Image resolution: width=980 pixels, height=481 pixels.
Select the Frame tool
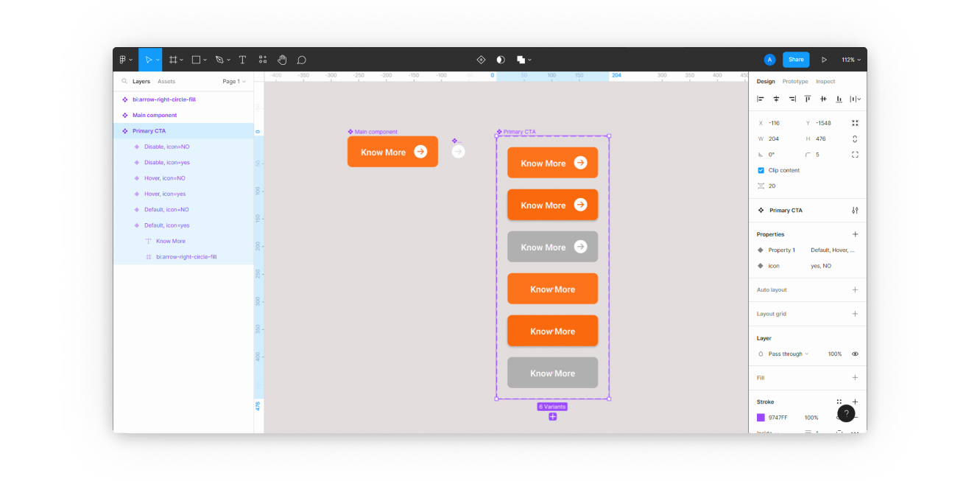(x=173, y=60)
